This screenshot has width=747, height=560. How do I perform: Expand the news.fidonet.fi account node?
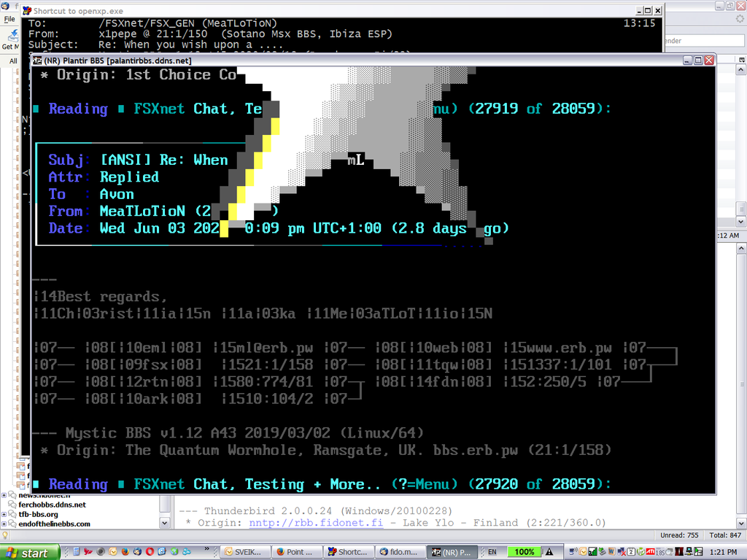pyautogui.click(x=4, y=495)
